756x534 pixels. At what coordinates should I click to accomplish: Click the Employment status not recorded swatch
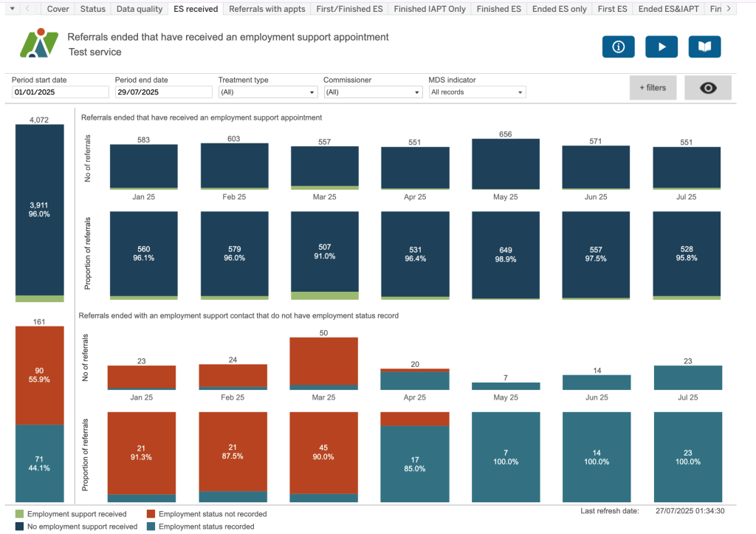[151, 514]
